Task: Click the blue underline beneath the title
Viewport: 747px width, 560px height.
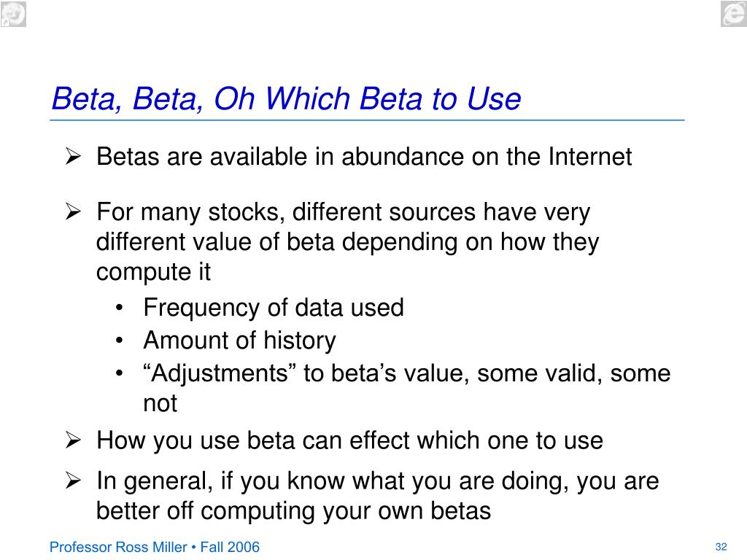Action: pos(368,120)
